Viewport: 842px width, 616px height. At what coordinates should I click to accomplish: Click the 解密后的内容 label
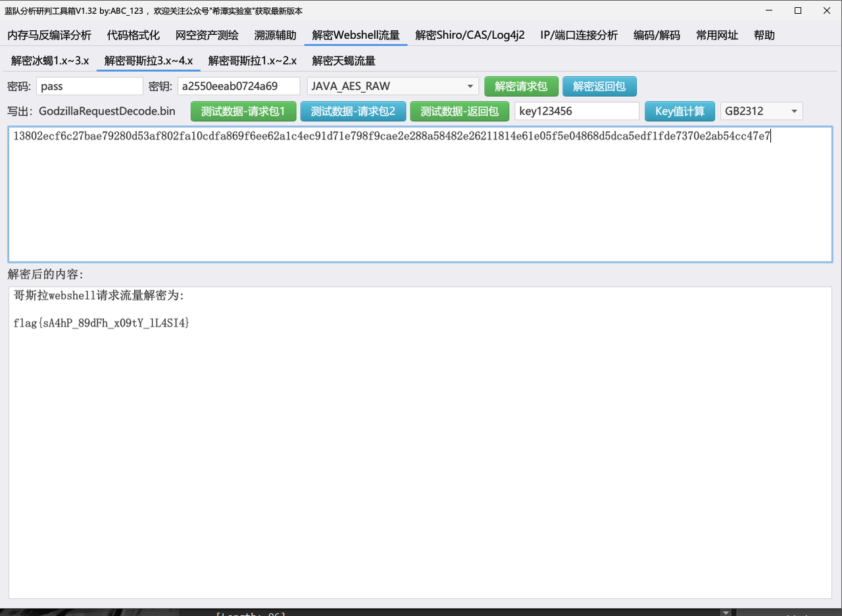(x=45, y=274)
